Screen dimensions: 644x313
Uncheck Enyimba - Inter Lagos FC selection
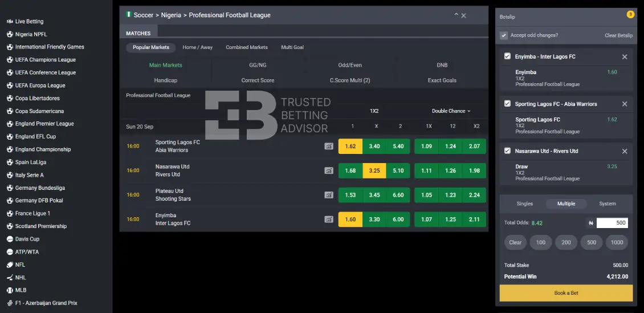(x=508, y=56)
